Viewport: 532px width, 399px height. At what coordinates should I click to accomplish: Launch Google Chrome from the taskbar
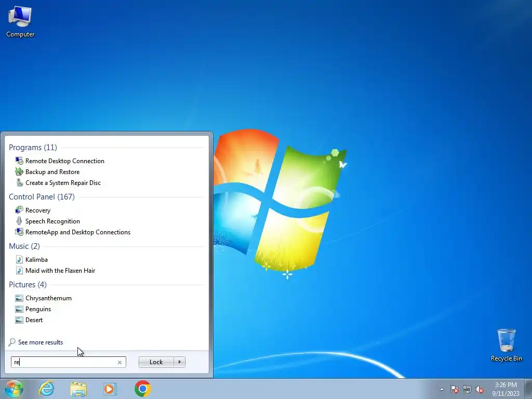[x=143, y=389]
